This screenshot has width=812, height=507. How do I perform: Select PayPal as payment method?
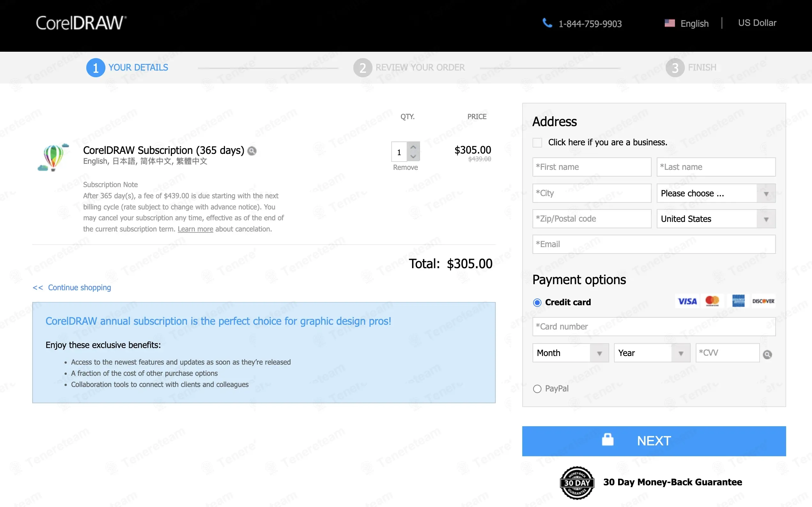point(537,389)
